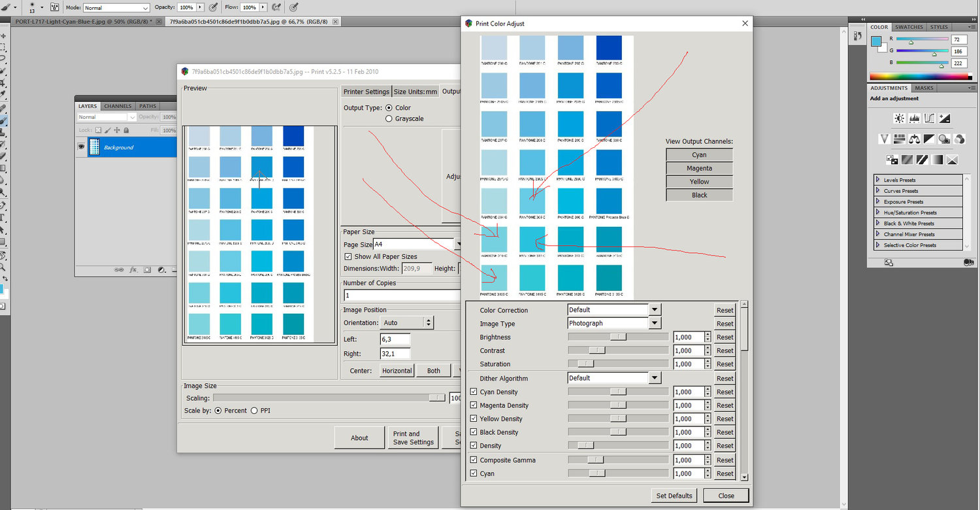Toggle the Composite Gamma checkbox

[x=474, y=460]
